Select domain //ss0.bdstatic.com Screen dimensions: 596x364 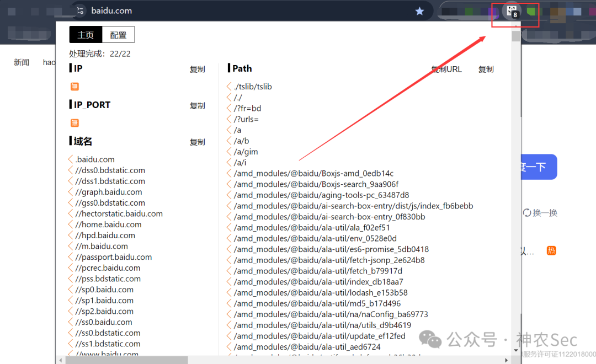click(x=108, y=333)
